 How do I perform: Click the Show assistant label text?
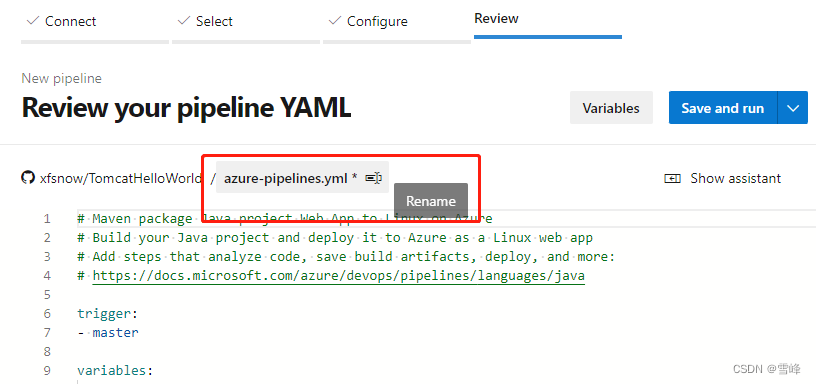coord(735,178)
